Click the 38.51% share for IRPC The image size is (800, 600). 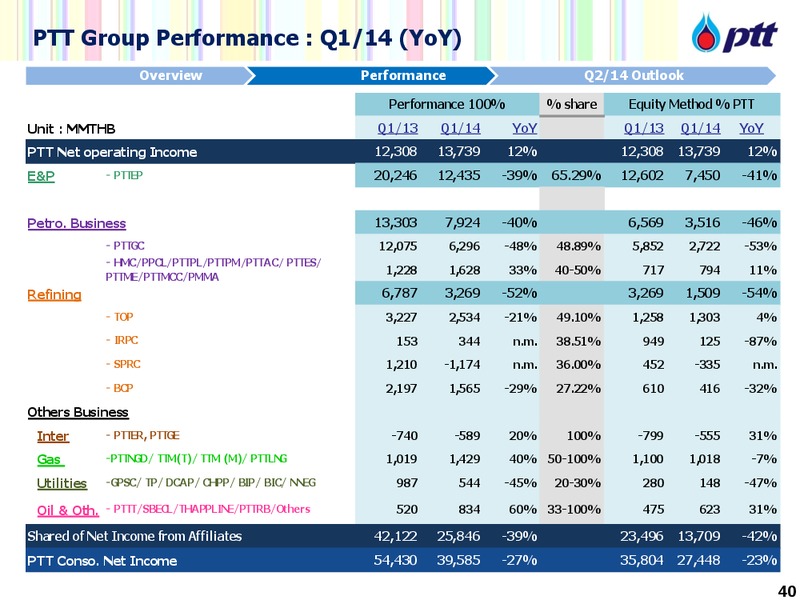tap(578, 341)
